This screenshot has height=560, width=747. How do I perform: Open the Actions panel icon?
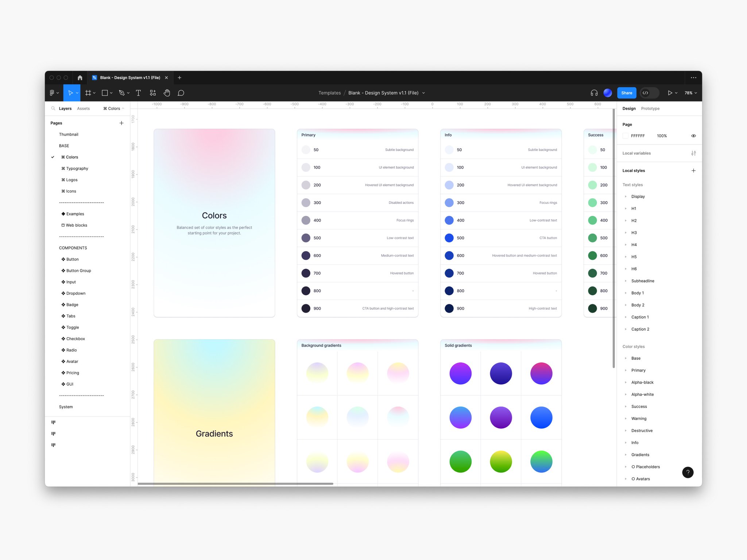pyautogui.click(x=153, y=93)
